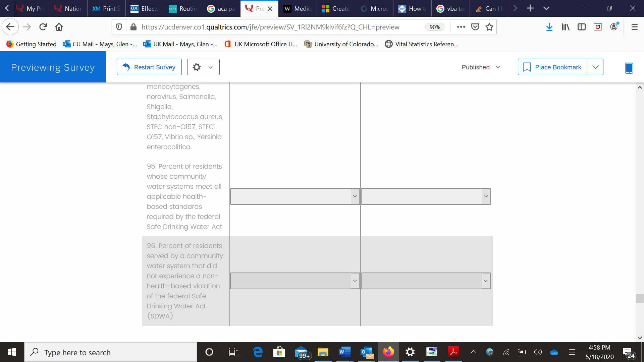
Task: Click the page vertical scrollbar thumb
Action: coord(639,298)
